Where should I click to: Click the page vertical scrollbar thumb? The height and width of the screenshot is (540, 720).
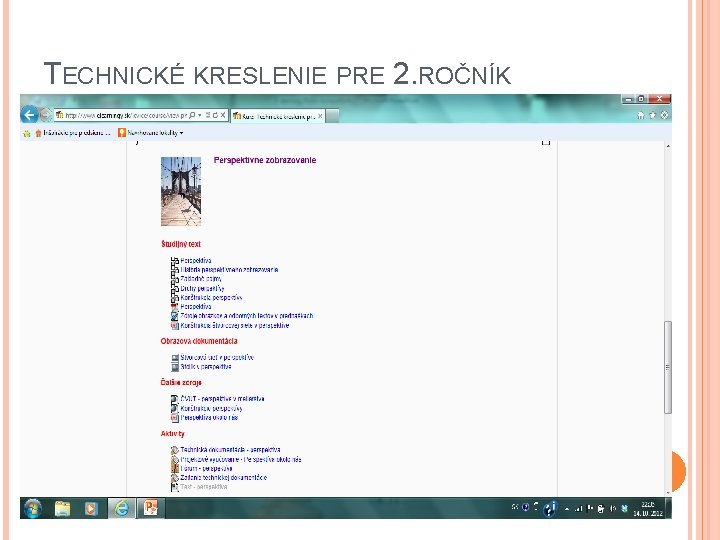pyautogui.click(x=668, y=367)
